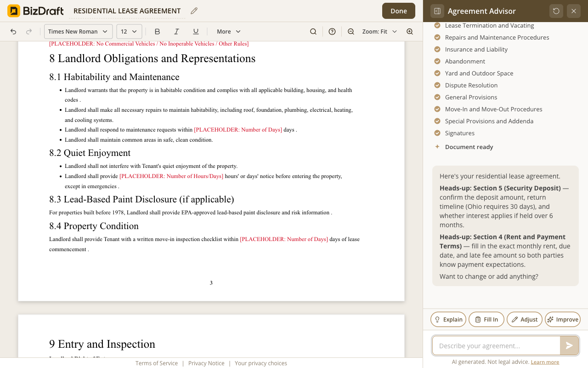Image resolution: width=588 pixels, height=368 pixels.
Task: Open the Times New Roman font dropdown
Action: 79,31
